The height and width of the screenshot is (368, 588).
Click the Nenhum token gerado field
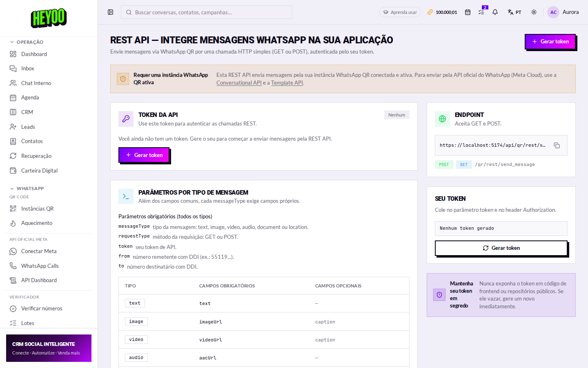tap(501, 229)
